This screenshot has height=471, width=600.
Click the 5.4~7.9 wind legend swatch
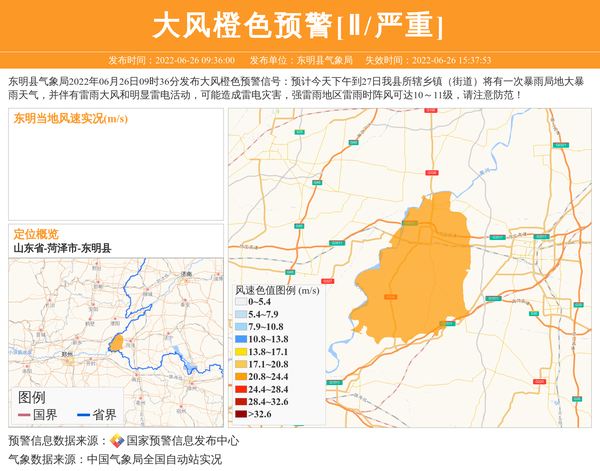click(x=240, y=314)
